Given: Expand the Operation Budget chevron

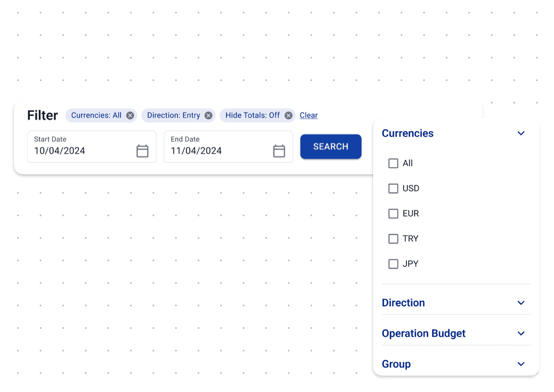Looking at the screenshot, I should pyautogui.click(x=521, y=333).
